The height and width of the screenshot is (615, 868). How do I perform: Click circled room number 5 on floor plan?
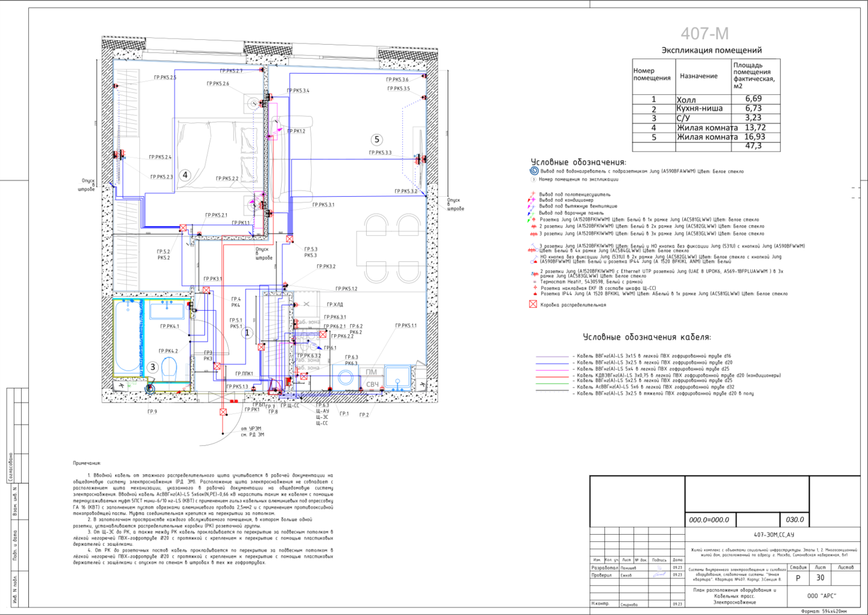click(377, 139)
